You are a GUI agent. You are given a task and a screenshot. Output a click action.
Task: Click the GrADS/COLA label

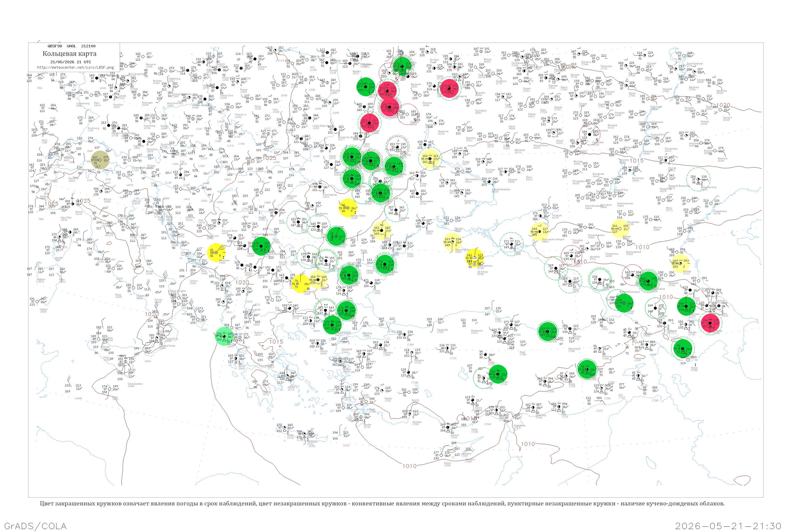(35, 526)
